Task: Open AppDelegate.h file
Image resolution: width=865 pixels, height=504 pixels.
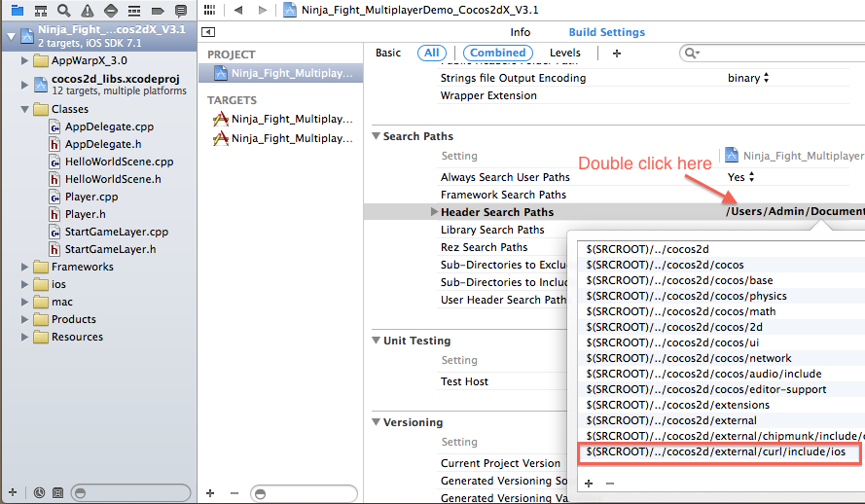Action: 95,144
